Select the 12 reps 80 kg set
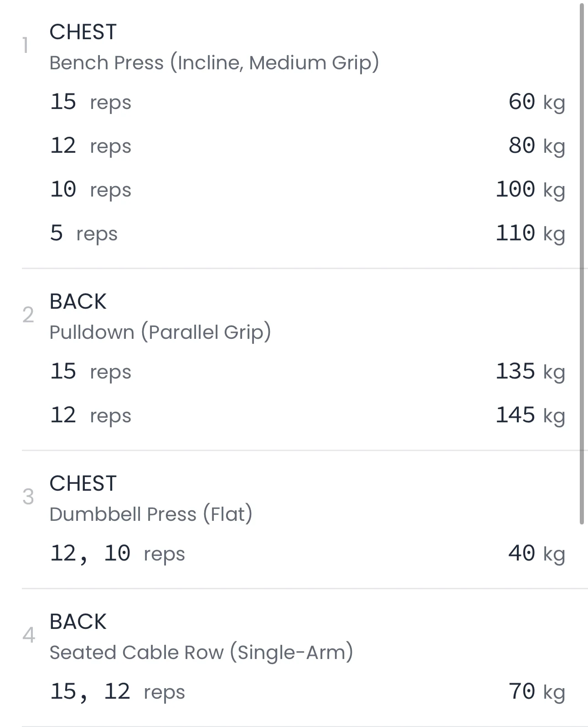Image resolution: width=588 pixels, height=727 pixels. [x=307, y=145]
